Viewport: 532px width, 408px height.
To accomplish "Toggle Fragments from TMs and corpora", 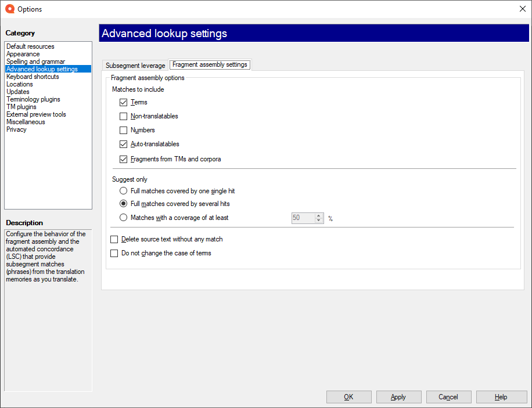I will [123, 159].
